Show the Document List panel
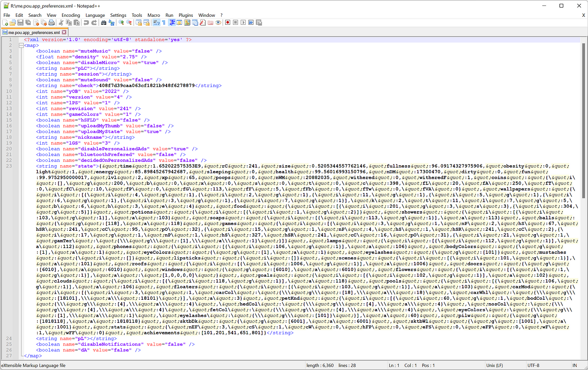The width and height of the screenshot is (588, 370). click(195, 23)
